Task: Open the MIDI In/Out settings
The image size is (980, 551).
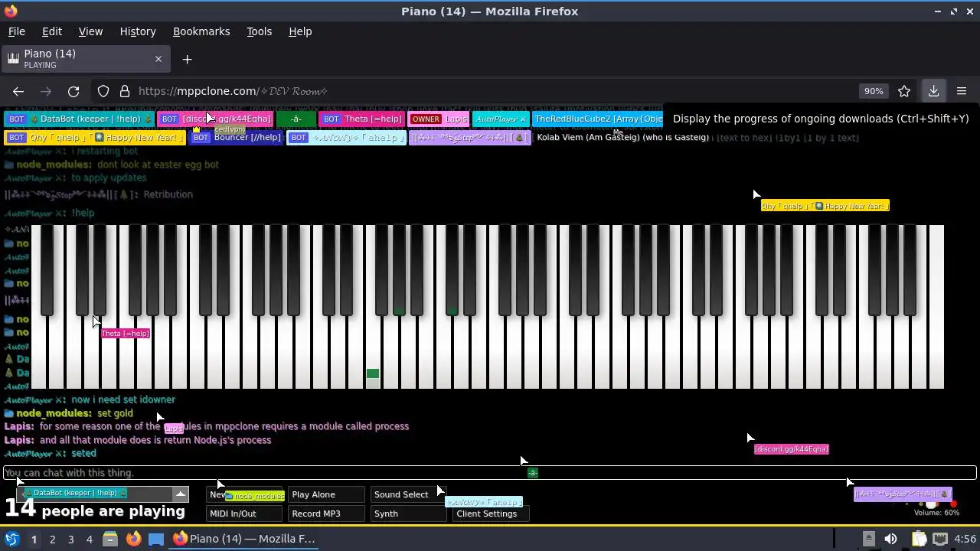Action: point(244,514)
